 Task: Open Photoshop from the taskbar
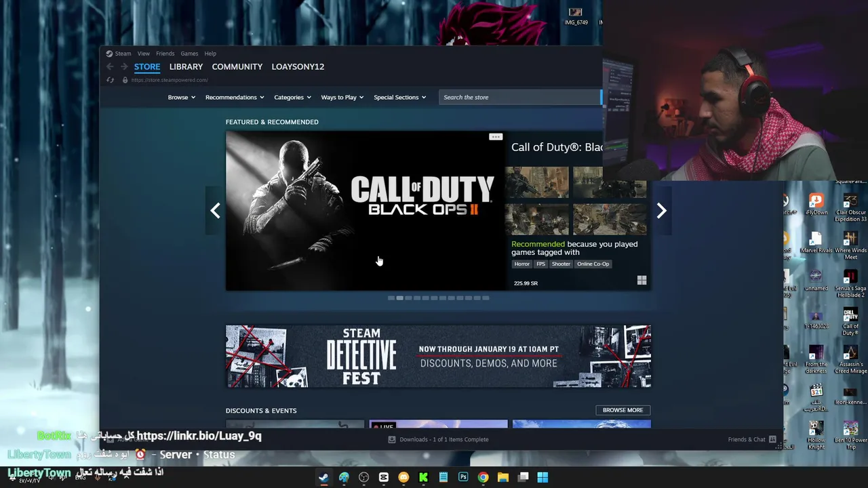pyautogui.click(x=463, y=477)
